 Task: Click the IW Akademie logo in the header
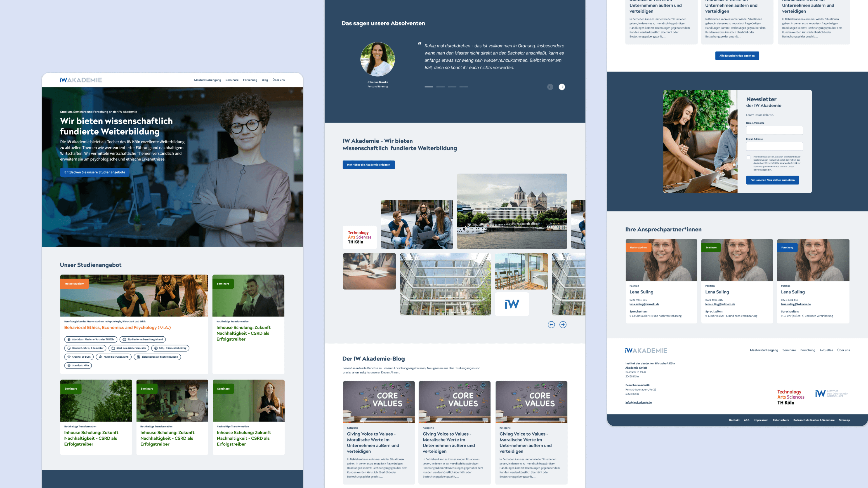click(x=80, y=80)
